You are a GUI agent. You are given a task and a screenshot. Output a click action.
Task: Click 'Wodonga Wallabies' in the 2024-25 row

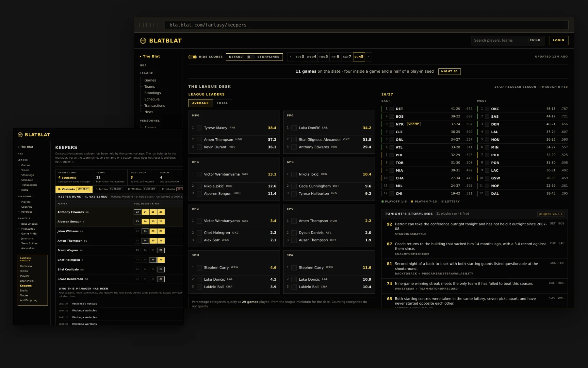point(84,311)
